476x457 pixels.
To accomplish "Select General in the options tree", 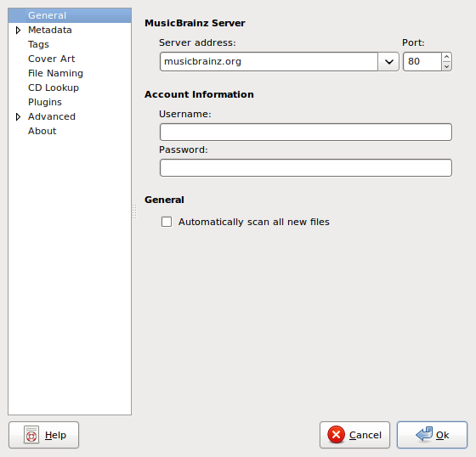I will point(70,15).
